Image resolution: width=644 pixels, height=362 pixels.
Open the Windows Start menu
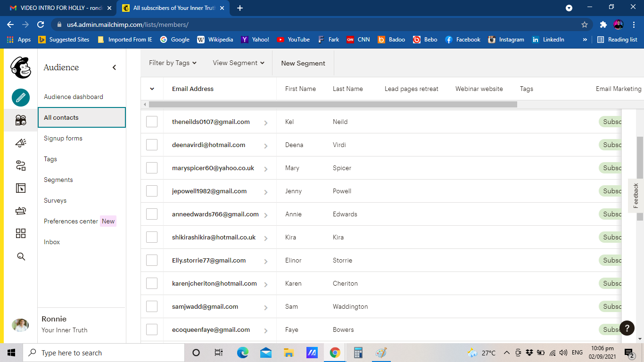coord(11,353)
